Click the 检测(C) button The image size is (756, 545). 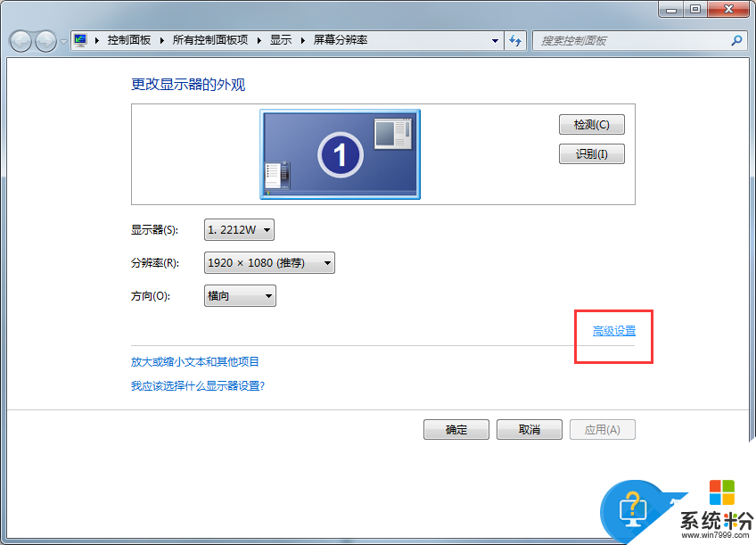(592, 125)
